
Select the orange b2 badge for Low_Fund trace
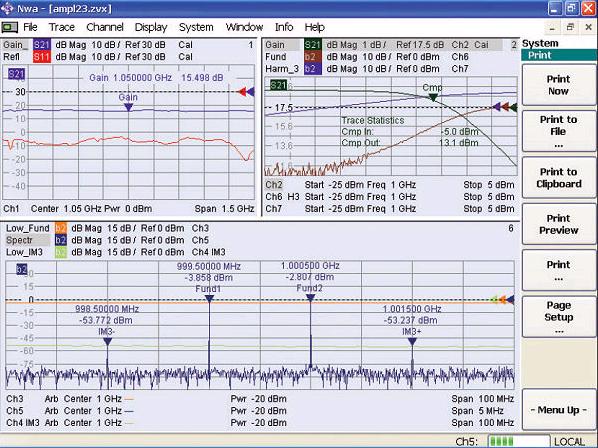61,228
